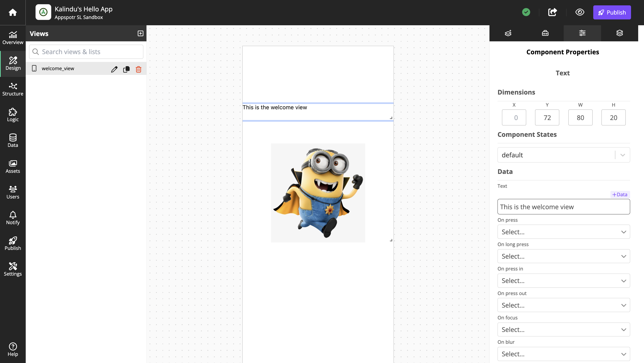Open the On press out dropdown
Screen dimensions: 644x363
(563, 305)
